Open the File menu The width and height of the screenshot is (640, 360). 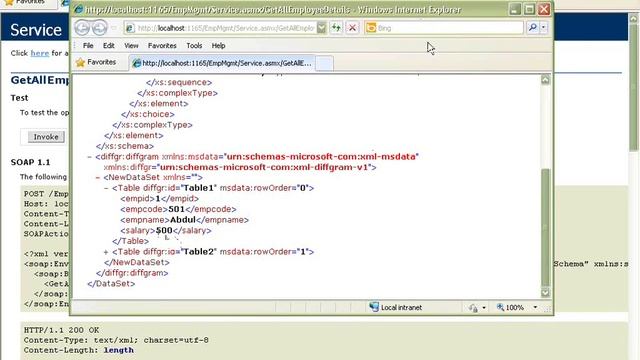(x=88, y=46)
